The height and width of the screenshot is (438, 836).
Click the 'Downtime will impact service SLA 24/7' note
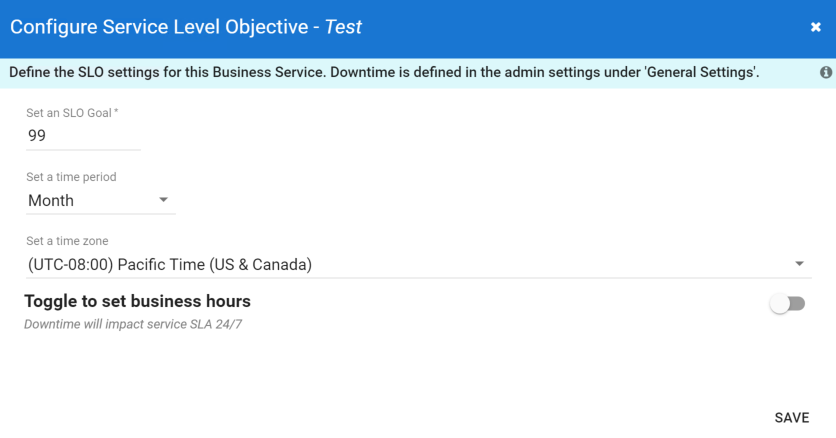134,325
